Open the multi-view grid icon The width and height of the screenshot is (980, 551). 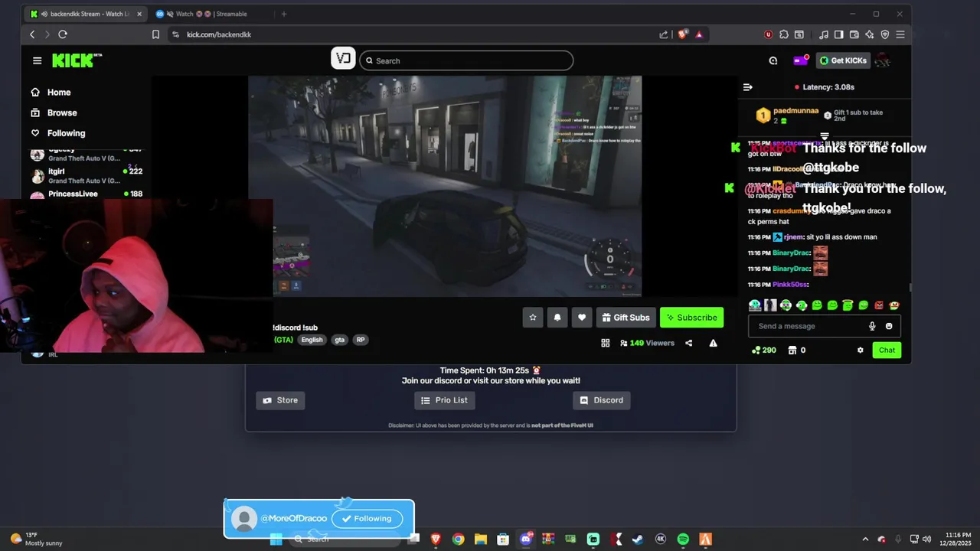pos(605,343)
